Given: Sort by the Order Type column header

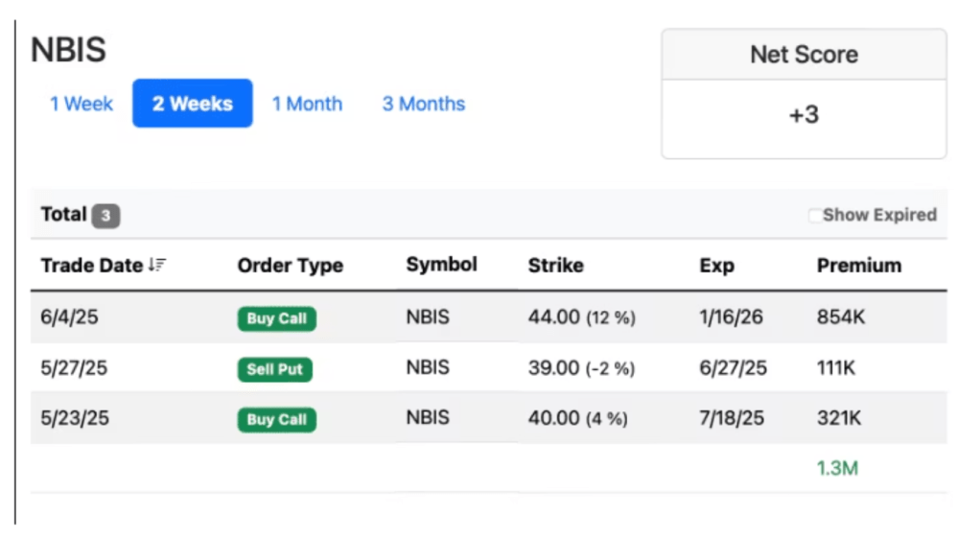Looking at the screenshot, I should click(x=290, y=266).
